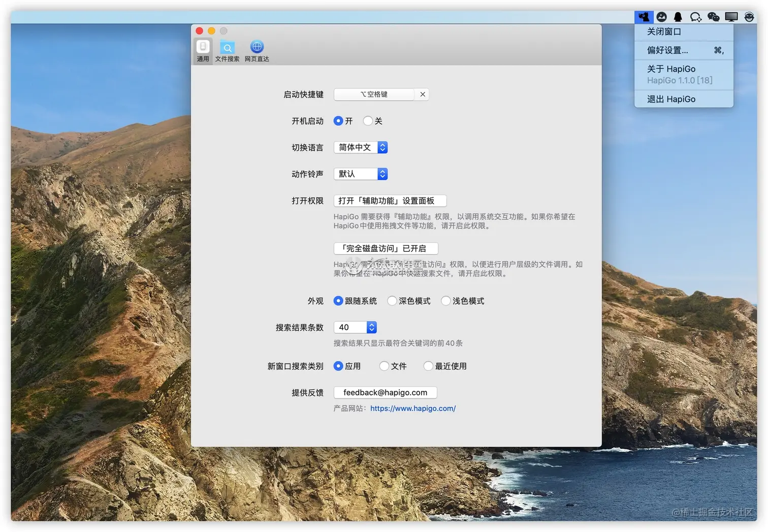This screenshot has height=532, width=768.
Task: Clear the launch shortcut with the X button
Action: [x=422, y=94]
